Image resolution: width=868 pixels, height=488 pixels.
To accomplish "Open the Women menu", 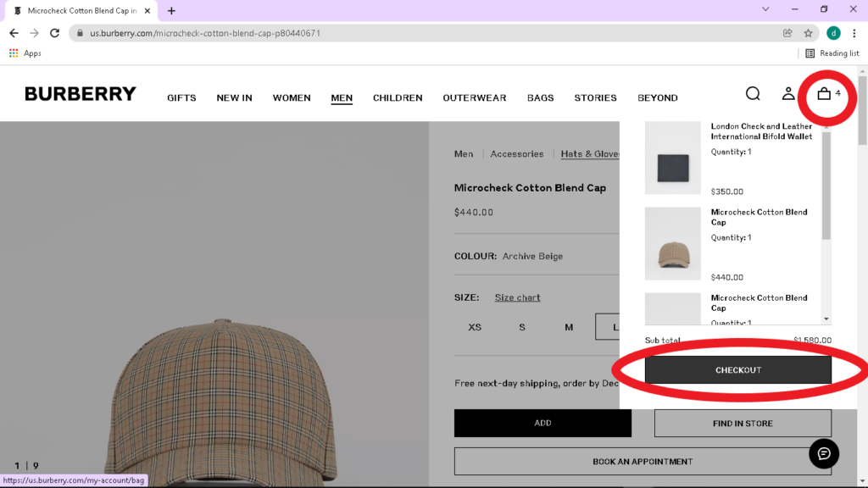I will click(x=292, y=98).
